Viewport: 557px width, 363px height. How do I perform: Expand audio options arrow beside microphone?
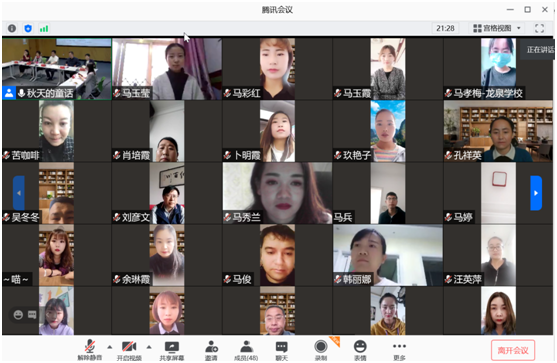click(x=110, y=347)
